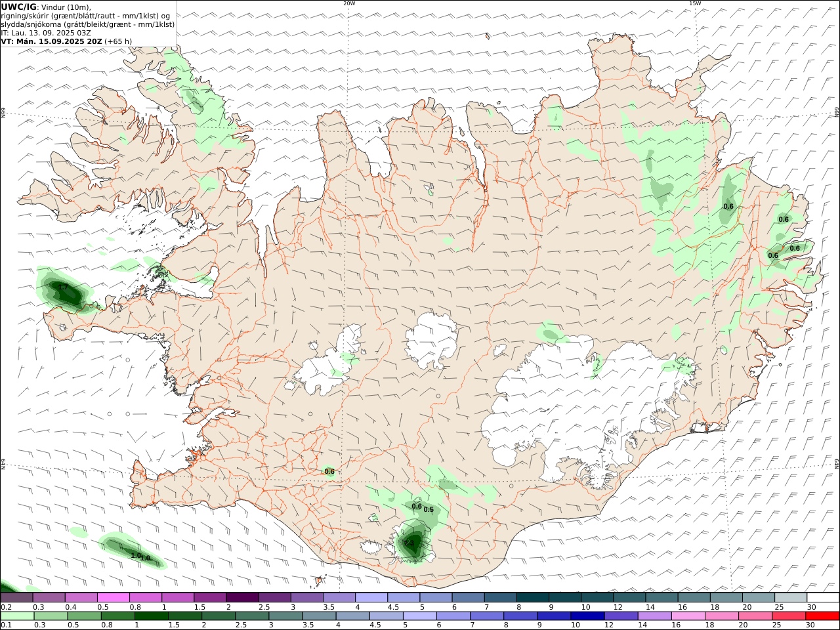This screenshot has width=840, height=630.
Task: Select the light green 0.3 swatch, lower legend row
Action: tap(51, 616)
